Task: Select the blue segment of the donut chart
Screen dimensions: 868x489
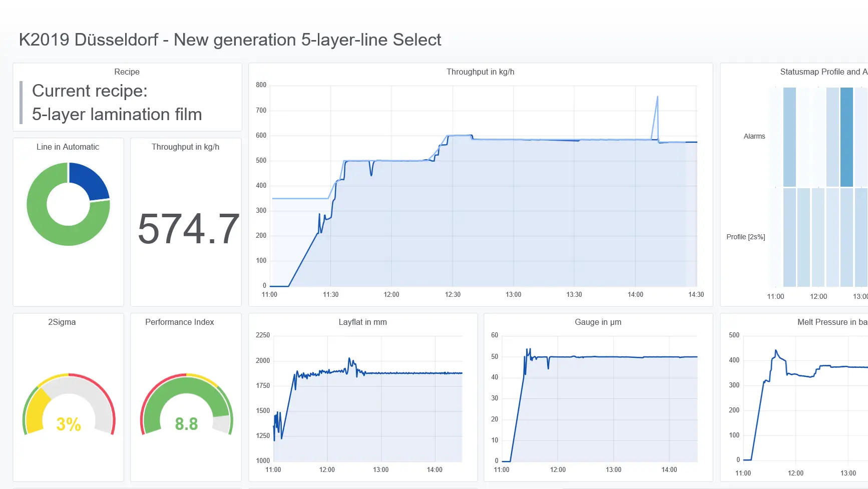Action: pos(91,179)
